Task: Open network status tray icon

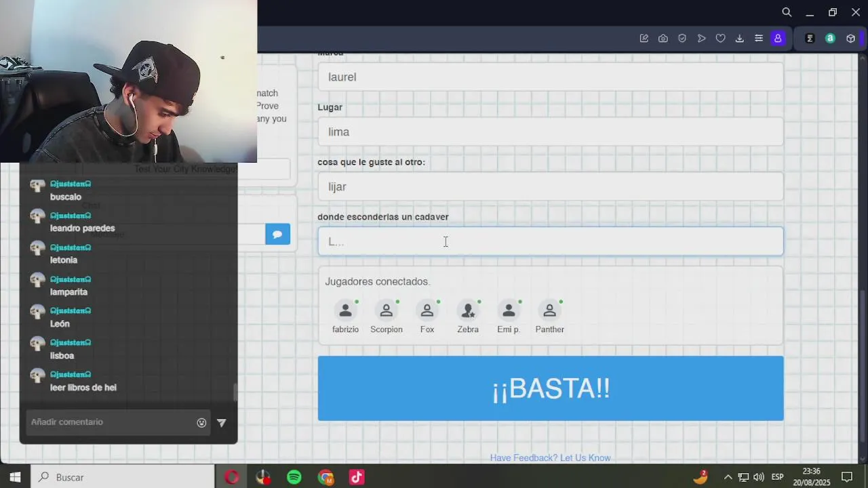Action: (744, 477)
